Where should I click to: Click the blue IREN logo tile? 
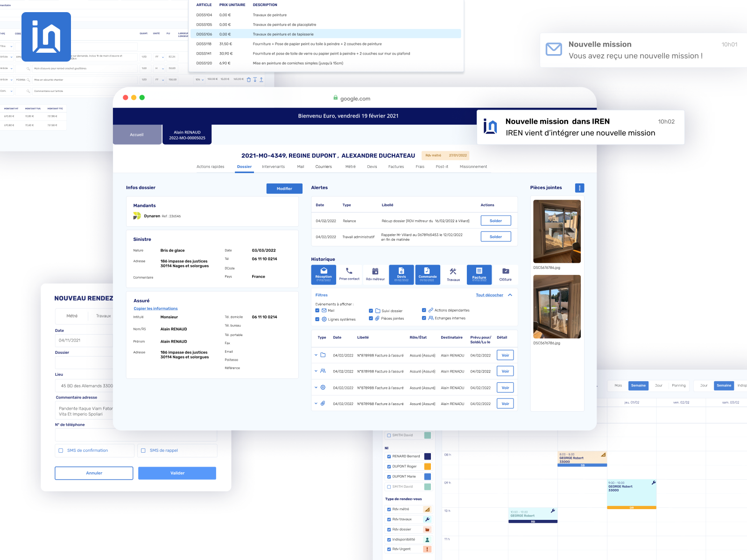[x=46, y=37]
